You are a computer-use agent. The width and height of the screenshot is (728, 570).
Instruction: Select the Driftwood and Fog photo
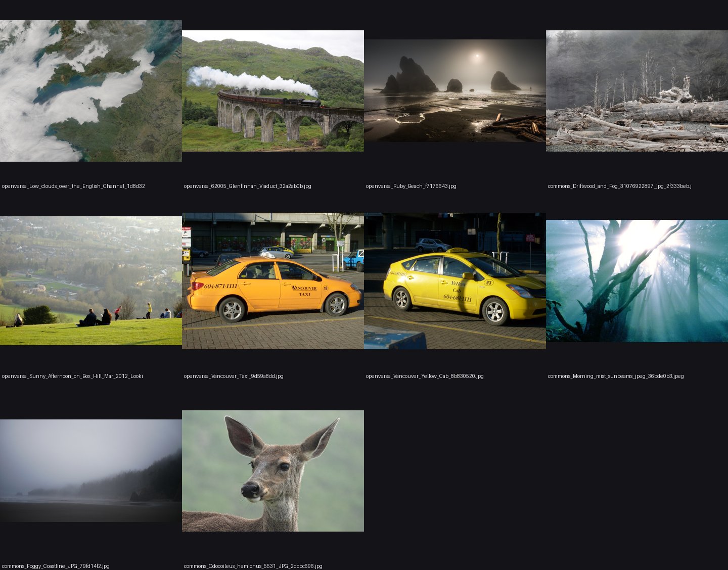coord(637,91)
